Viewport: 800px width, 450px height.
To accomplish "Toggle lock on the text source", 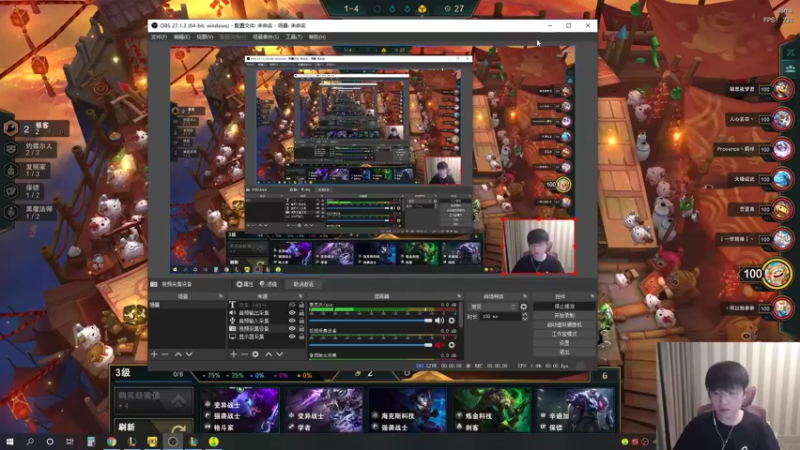I will point(301,305).
